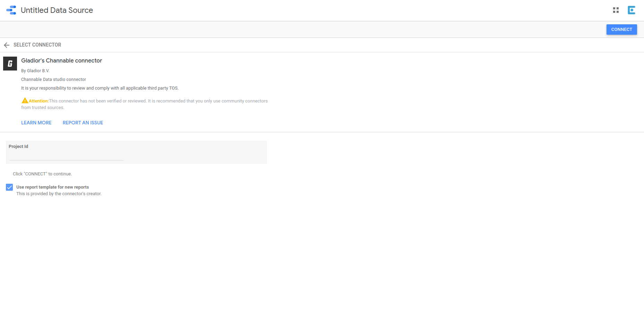644x331 pixels.
Task: Open the Google apps grid menu
Action: coord(616,10)
